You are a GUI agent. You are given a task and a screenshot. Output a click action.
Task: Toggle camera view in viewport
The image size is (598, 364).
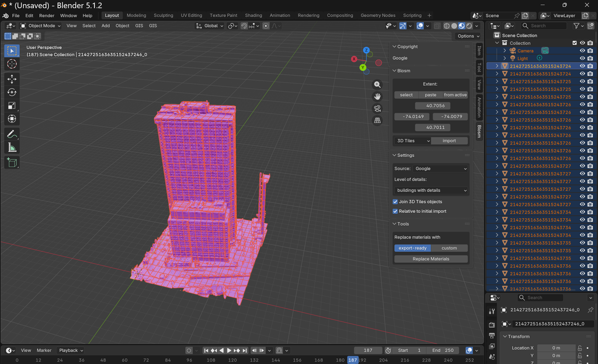tap(377, 108)
